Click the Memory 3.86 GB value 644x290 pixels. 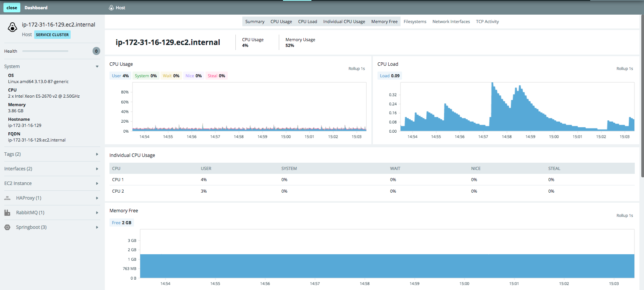16,111
